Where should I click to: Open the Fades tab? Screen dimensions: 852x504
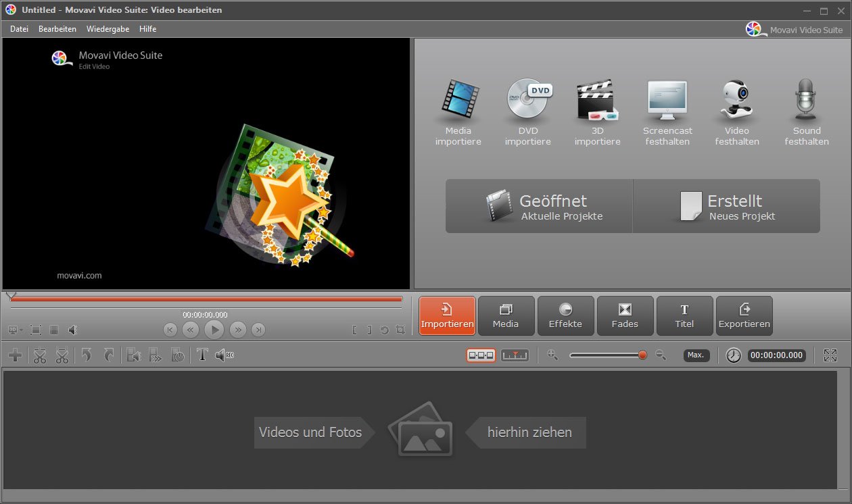pos(625,316)
